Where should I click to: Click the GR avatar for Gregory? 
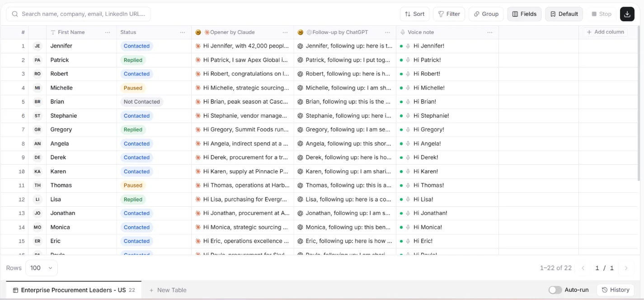click(38, 129)
